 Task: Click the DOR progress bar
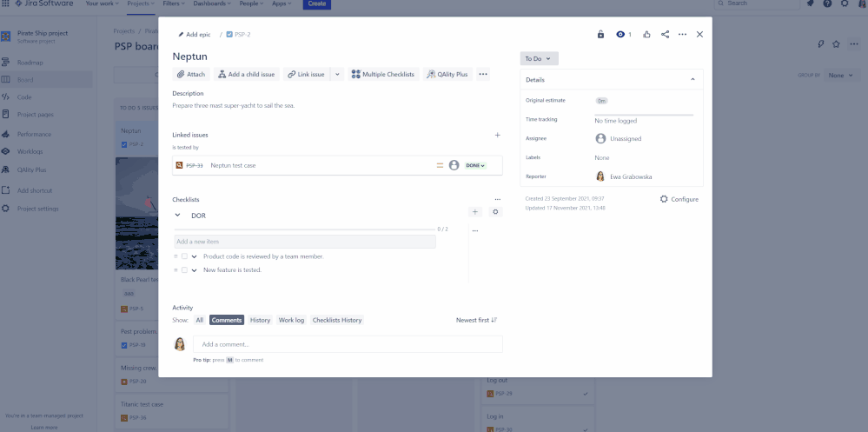[x=304, y=229]
